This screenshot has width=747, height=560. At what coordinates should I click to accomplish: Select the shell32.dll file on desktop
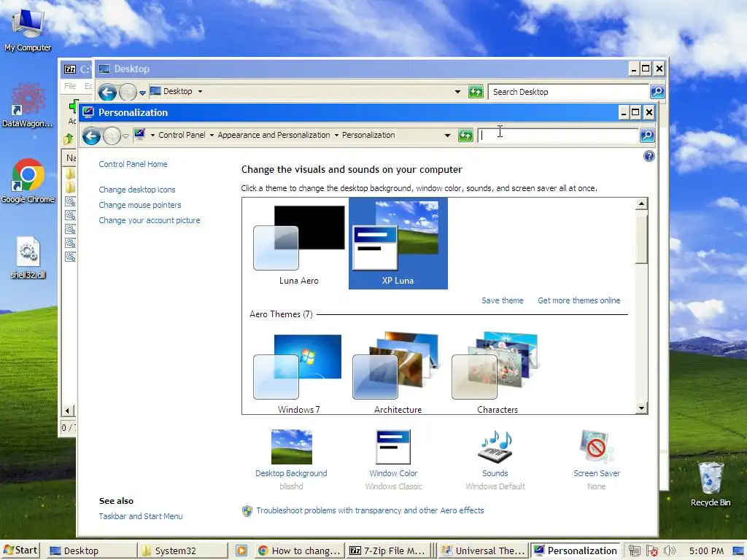point(28,257)
